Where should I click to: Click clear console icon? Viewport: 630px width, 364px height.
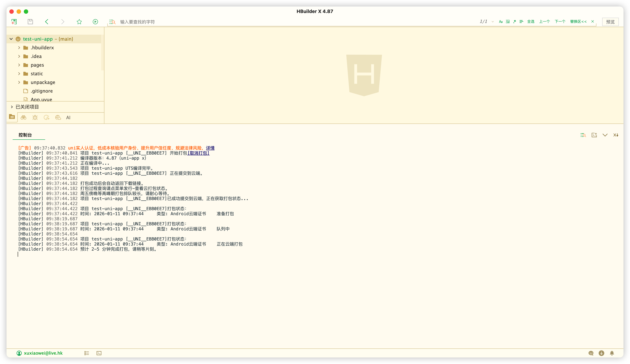(616, 135)
